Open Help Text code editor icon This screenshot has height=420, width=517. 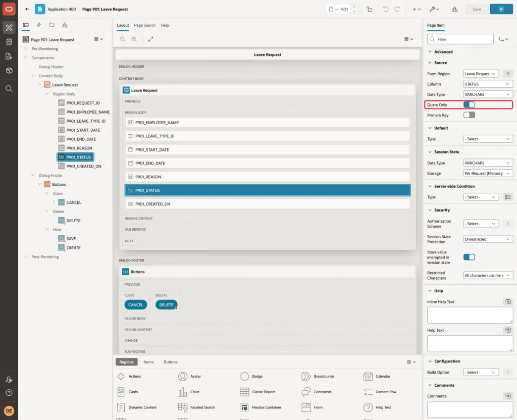click(x=508, y=330)
